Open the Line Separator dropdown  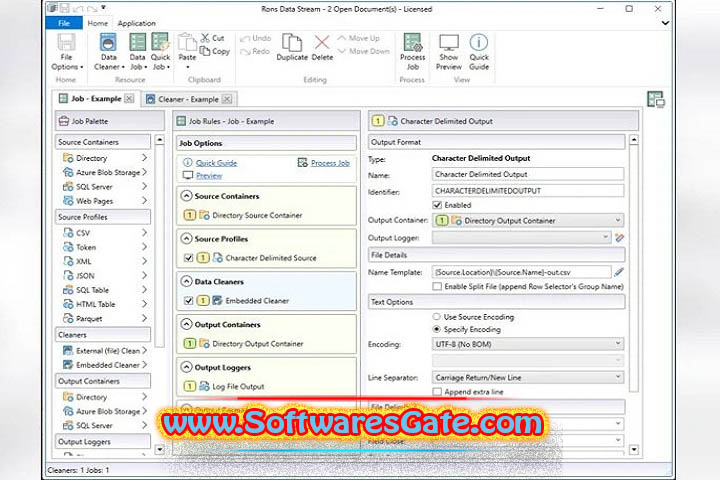click(528, 377)
